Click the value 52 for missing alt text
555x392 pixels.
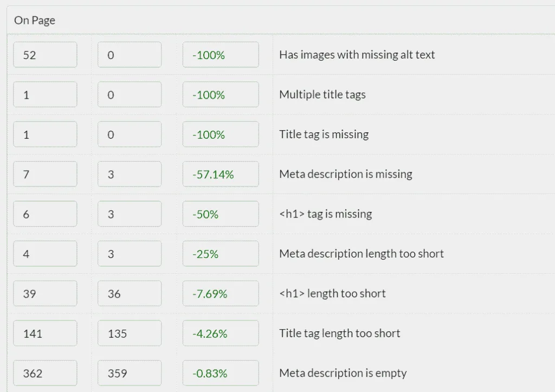tap(45, 54)
